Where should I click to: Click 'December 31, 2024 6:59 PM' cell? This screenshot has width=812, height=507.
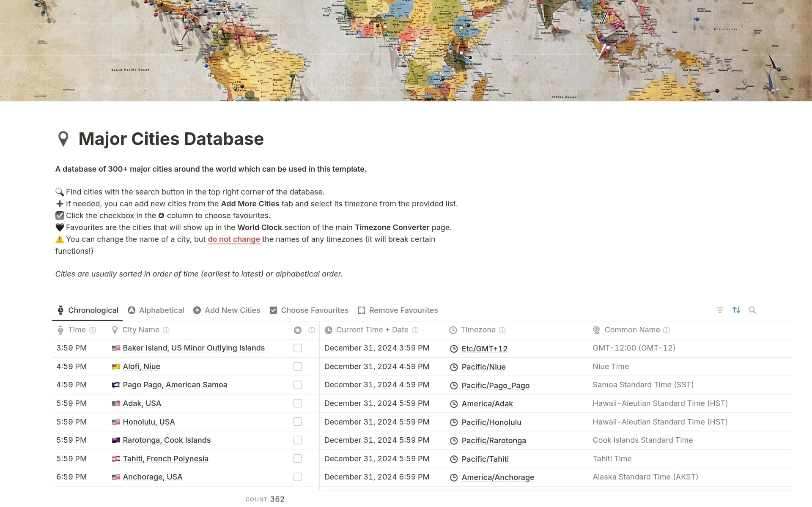coord(377,477)
